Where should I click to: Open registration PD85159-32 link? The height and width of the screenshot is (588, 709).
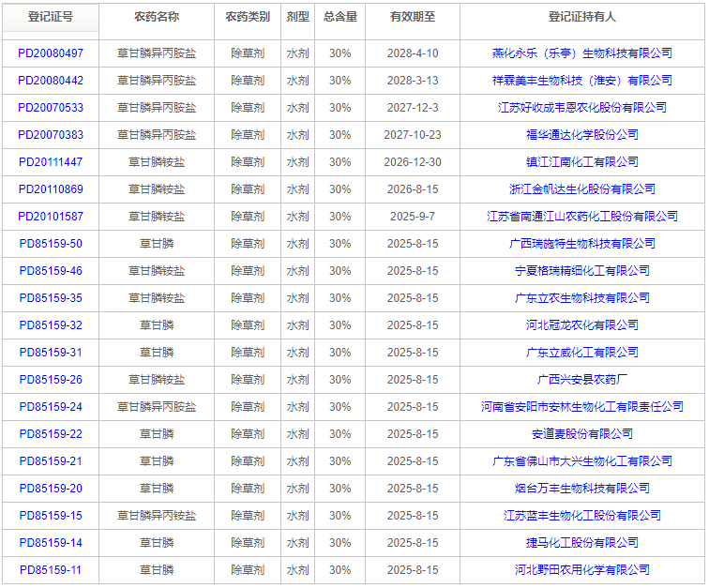pyautogui.click(x=51, y=325)
